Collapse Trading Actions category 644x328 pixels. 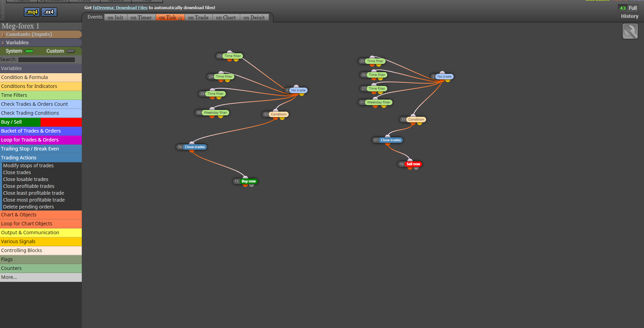click(41, 158)
